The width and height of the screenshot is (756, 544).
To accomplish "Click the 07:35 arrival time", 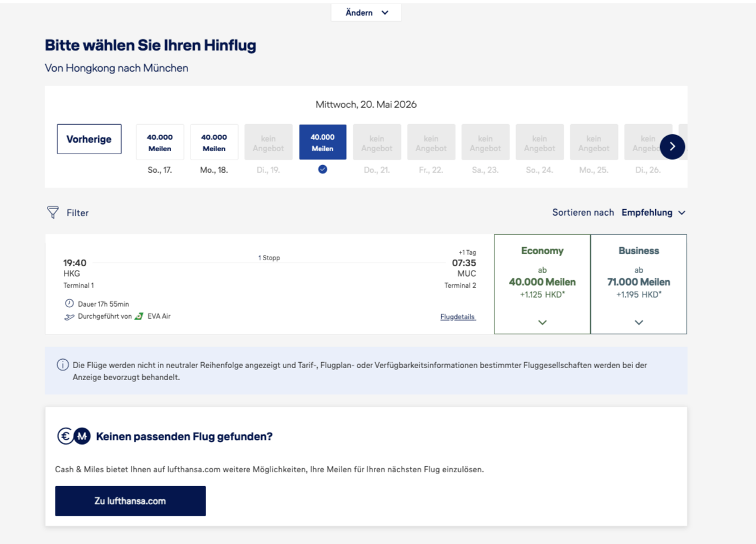I will (464, 263).
